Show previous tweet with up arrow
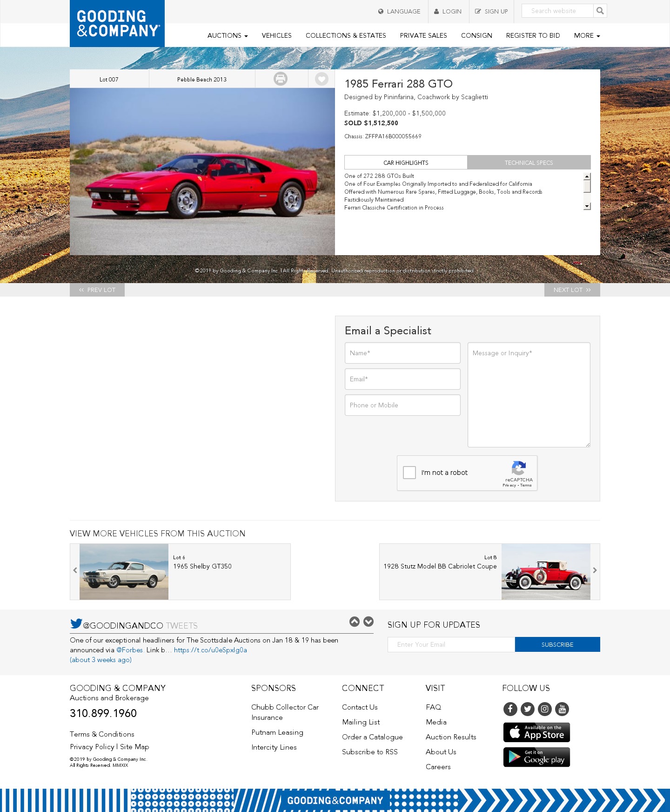This screenshot has height=812, width=670. (x=355, y=622)
